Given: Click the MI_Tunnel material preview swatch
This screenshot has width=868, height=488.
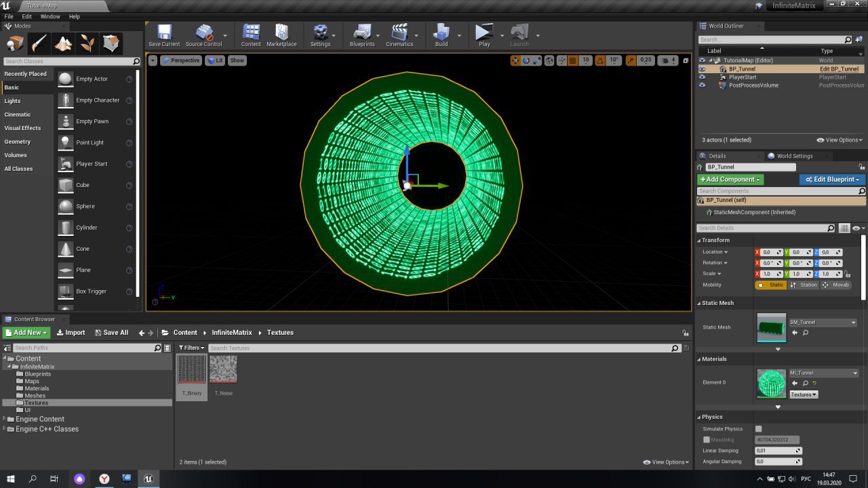Looking at the screenshot, I should (x=771, y=383).
